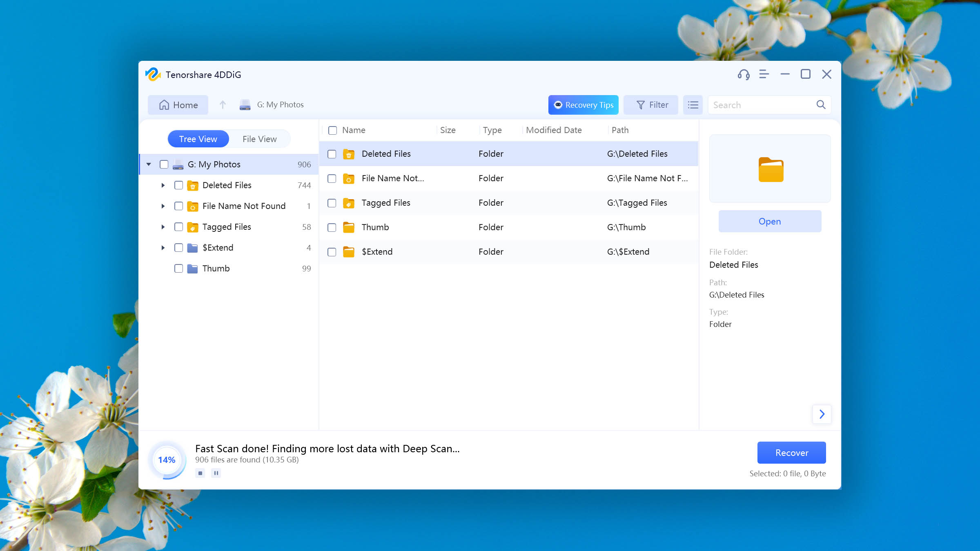Click the deep scan progress indicator

[x=167, y=460]
